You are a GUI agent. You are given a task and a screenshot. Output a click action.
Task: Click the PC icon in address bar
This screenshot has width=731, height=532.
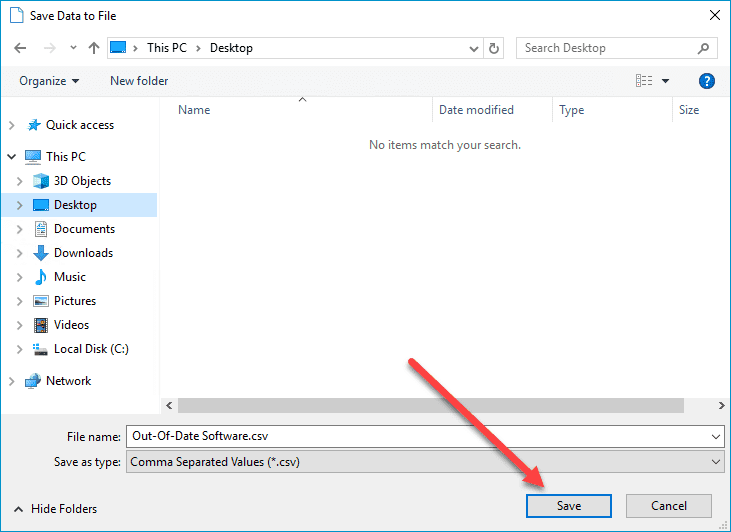point(118,48)
